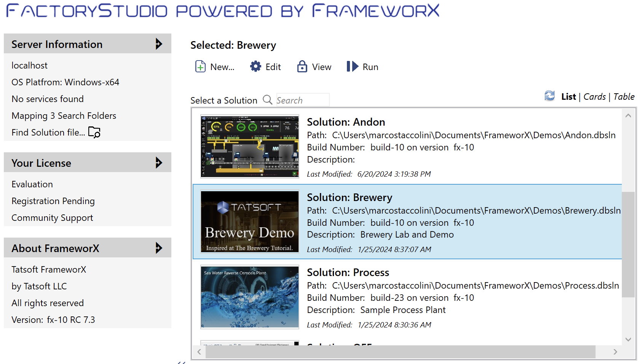Click the Your License header
The image size is (642, 364).
pyautogui.click(x=88, y=163)
